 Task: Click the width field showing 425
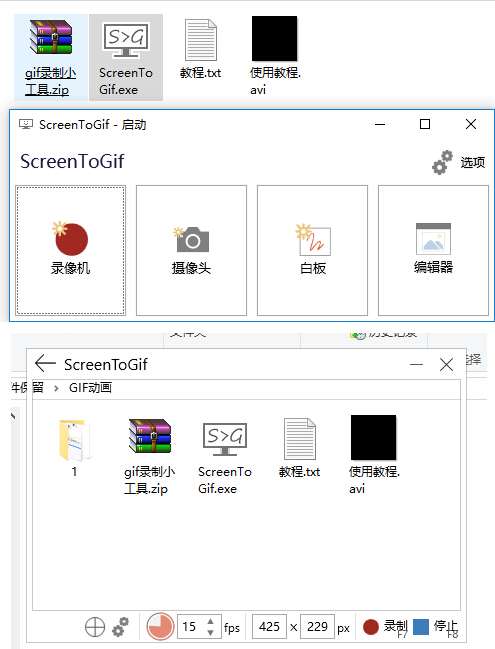(269, 627)
